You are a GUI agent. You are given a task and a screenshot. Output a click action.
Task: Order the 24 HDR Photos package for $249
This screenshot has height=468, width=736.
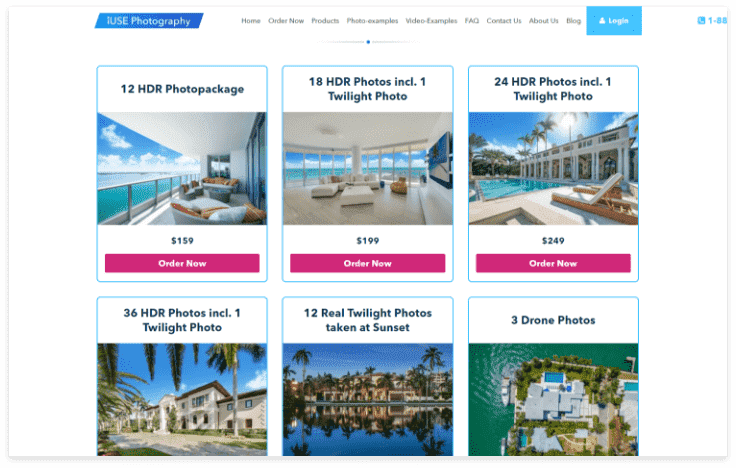(553, 263)
